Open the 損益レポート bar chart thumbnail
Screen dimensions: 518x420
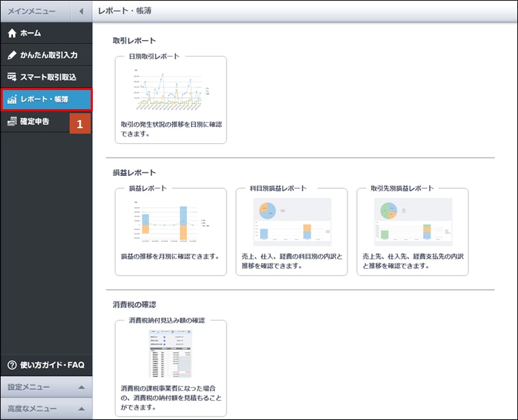(171, 222)
